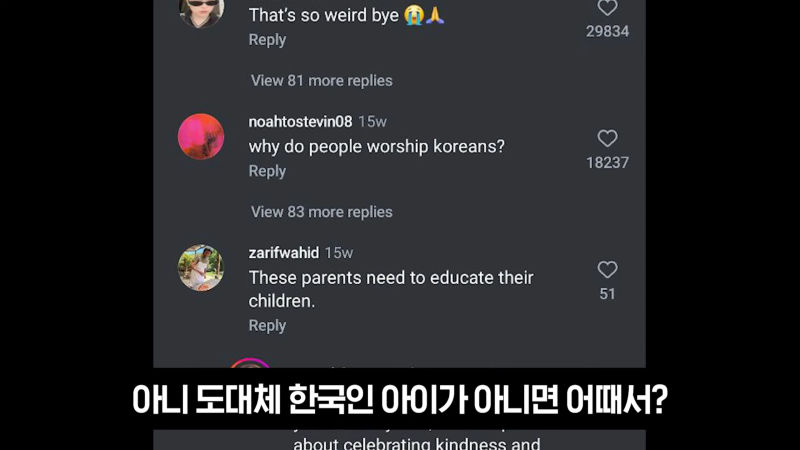Screen dimensions: 800x450
Task: View likes via the 29834 count
Action: coord(607,31)
